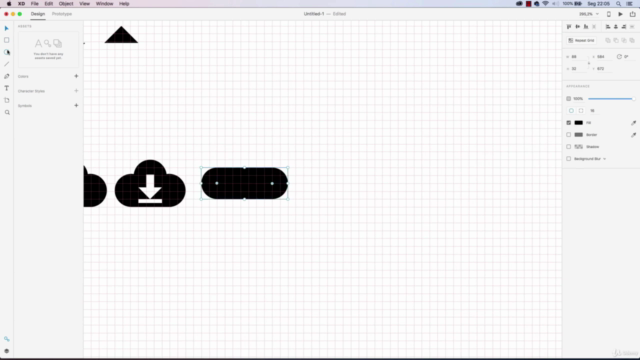Adjust the opacity slider
Screen dimensions: 640x360
[611, 99]
